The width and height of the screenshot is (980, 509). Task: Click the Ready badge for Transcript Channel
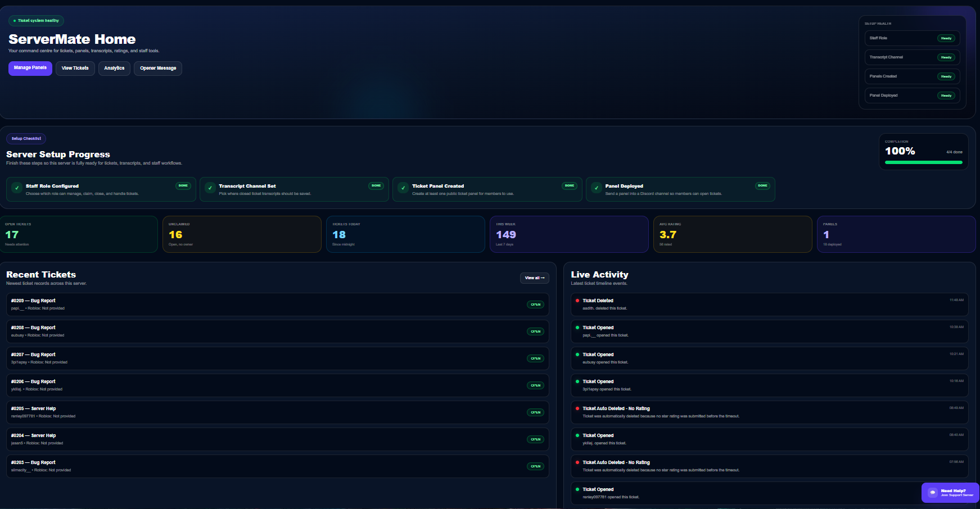pyautogui.click(x=946, y=57)
